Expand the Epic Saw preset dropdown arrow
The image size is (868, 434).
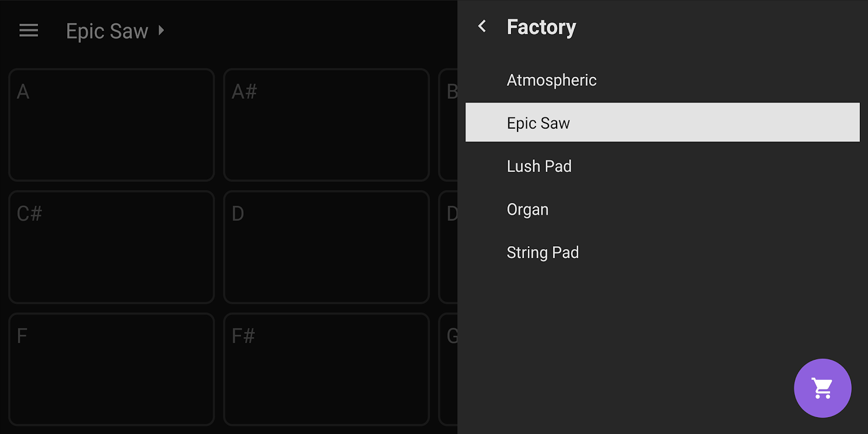point(161,30)
